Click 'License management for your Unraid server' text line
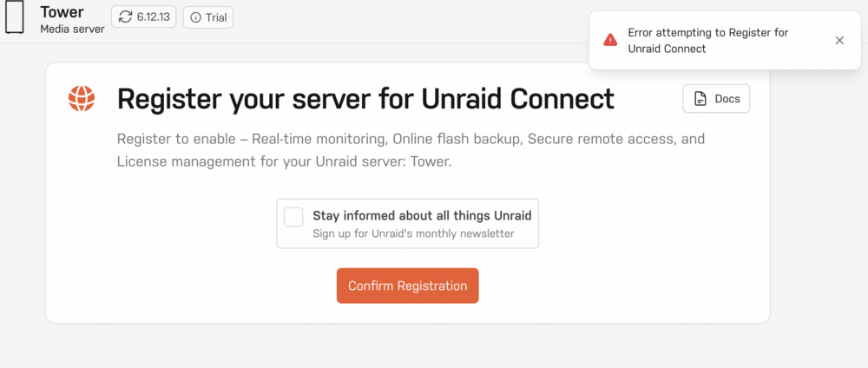The height and width of the screenshot is (368, 868). (285, 162)
